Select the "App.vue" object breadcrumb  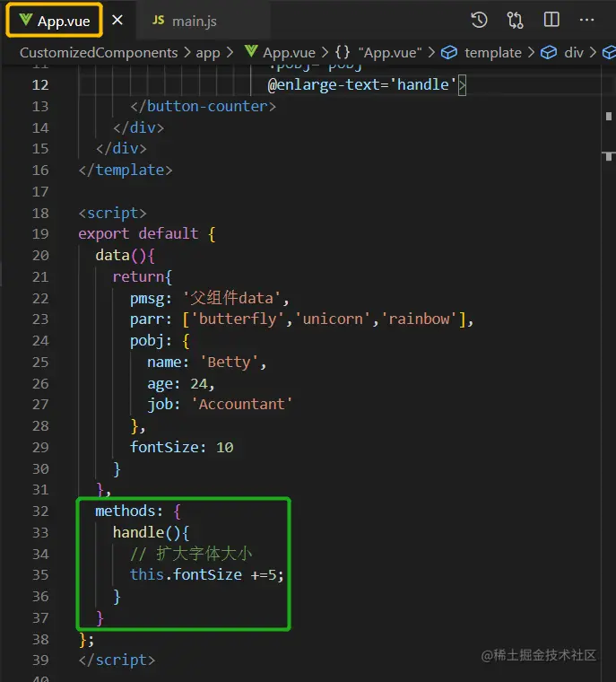(390, 53)
